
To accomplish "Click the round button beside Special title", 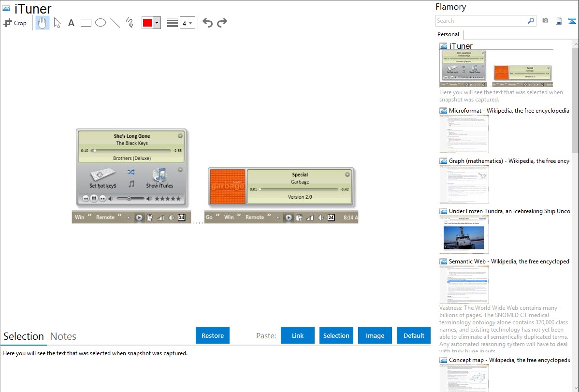I will (347, 174).
